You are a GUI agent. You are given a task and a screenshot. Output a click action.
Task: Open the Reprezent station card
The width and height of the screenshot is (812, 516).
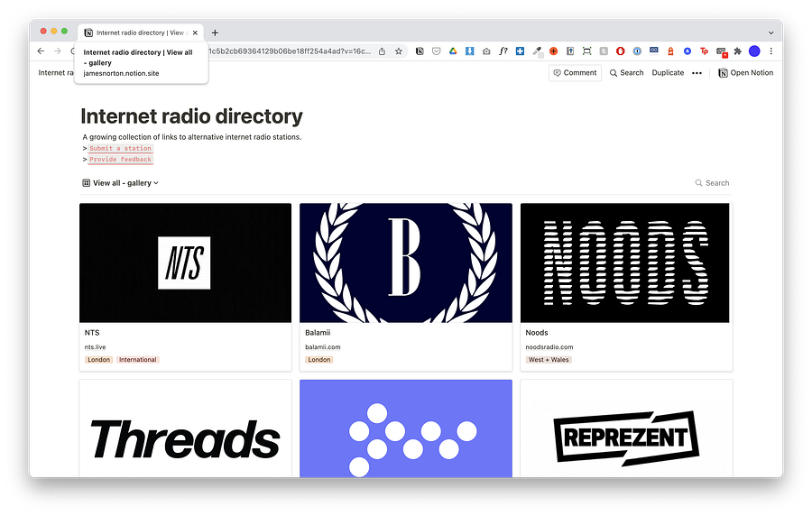(x=627, y=428)
